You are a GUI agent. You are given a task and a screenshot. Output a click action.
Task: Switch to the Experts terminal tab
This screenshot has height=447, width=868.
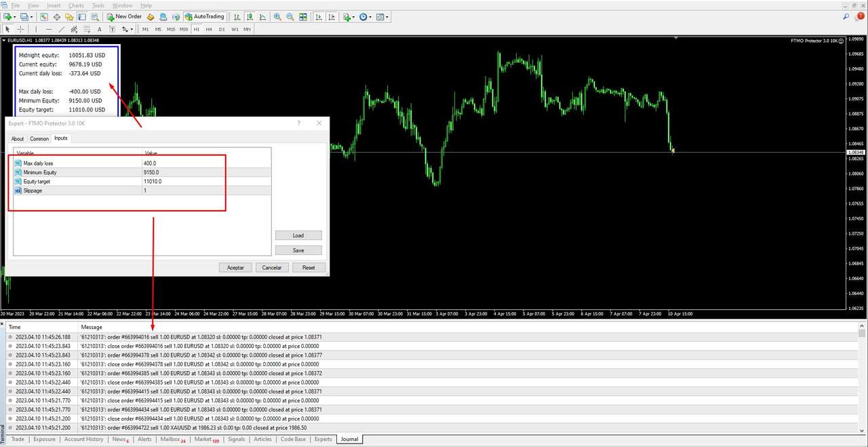(x=323, y=440)
